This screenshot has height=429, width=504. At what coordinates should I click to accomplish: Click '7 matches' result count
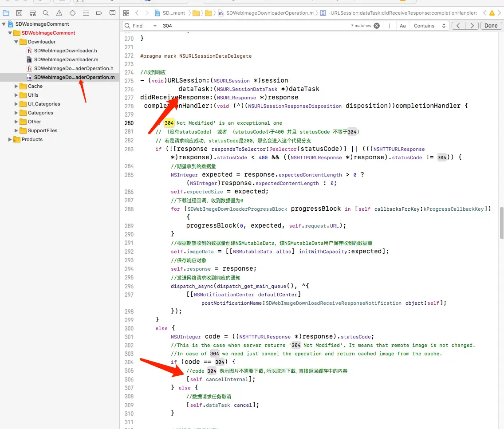pos(361,26)
